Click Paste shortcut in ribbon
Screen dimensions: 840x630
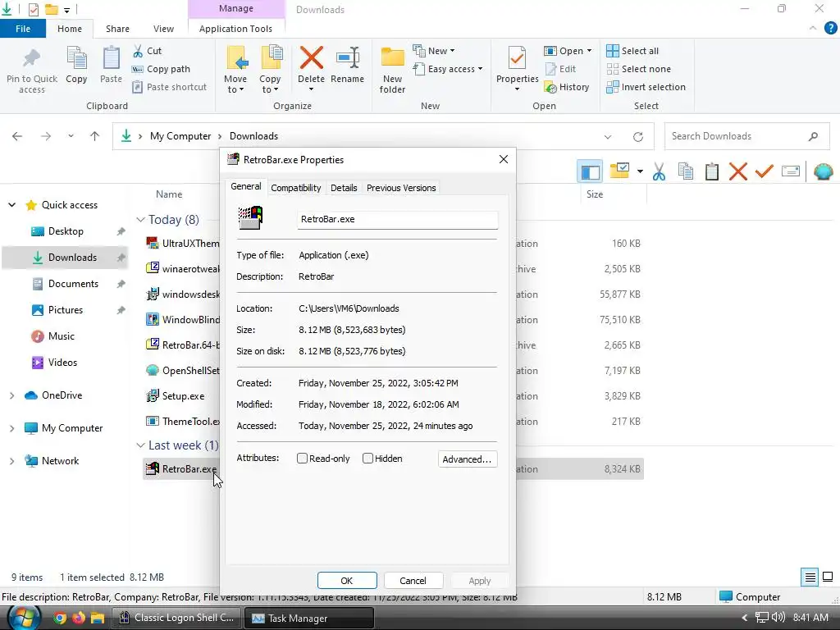(169, 87)
